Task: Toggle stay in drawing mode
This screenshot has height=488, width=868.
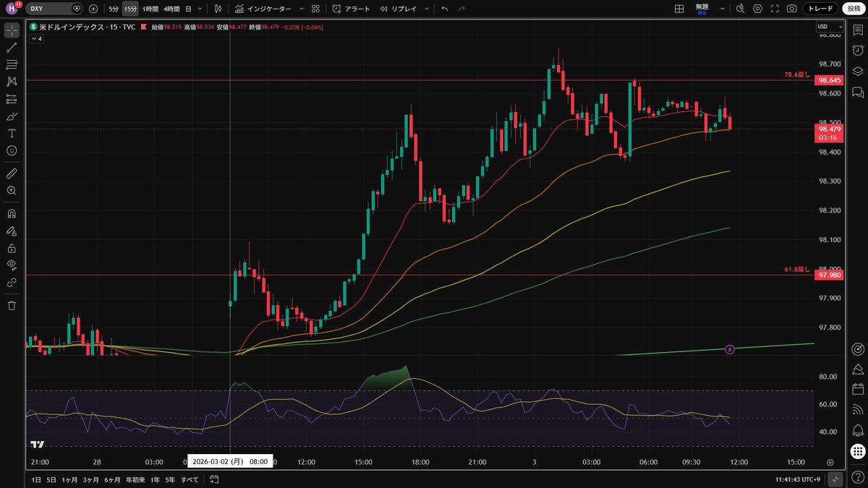Action: click(x=12, y=231)
